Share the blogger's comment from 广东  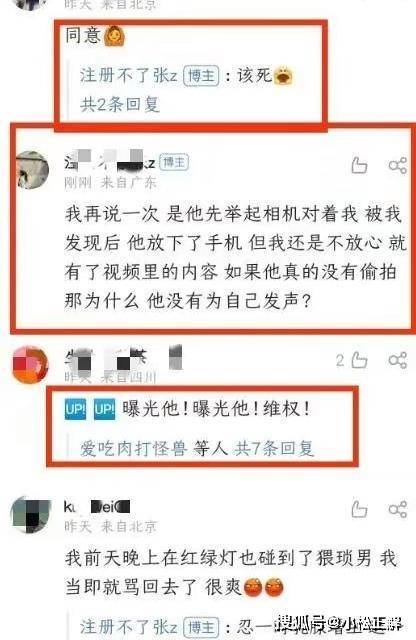pyautogui.click(x=398, y=165)
